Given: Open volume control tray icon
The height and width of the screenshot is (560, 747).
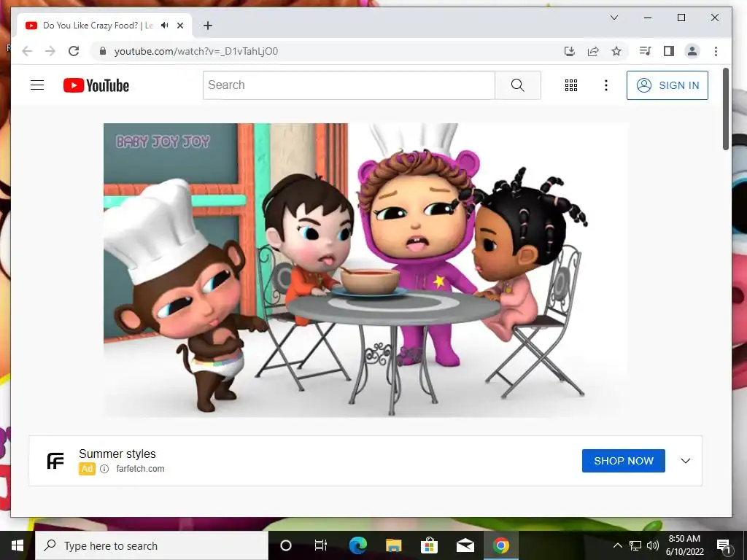Looking at the screenshot, I should [653, 545].
